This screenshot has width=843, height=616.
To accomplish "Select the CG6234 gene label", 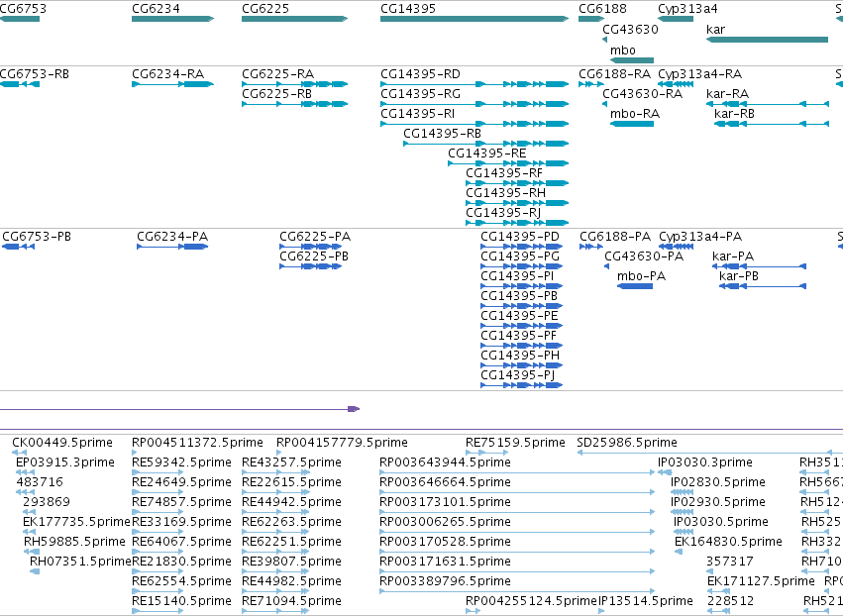I will coord(156,9).
